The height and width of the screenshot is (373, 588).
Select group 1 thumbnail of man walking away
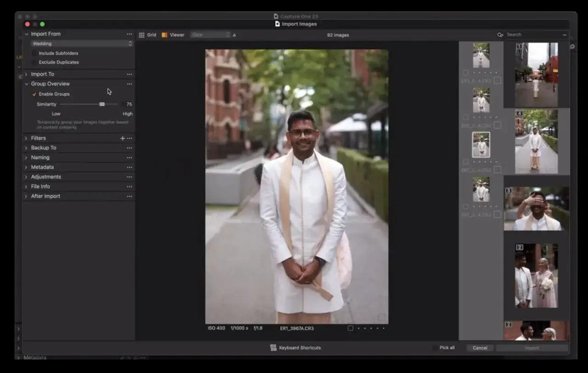coord(537,75)
